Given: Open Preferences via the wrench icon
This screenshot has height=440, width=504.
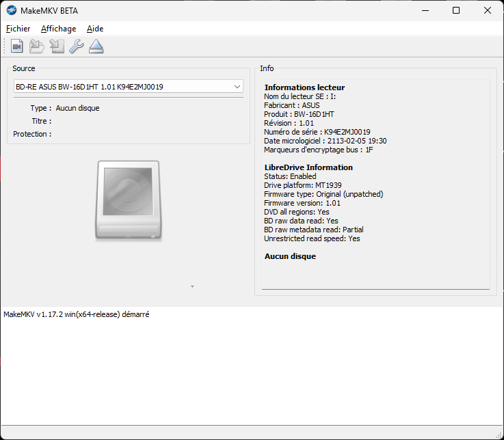Looking at the screenshot, I should click(77, 46).
